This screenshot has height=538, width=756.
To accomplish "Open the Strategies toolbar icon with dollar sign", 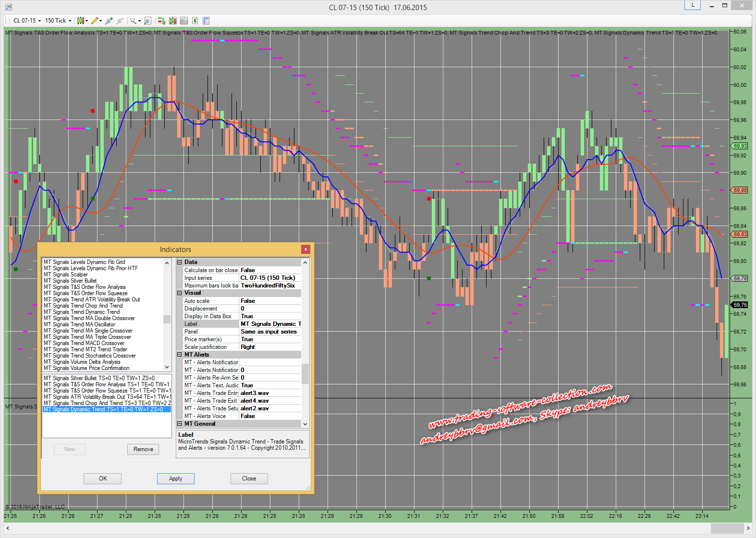I will pos(195,21).
